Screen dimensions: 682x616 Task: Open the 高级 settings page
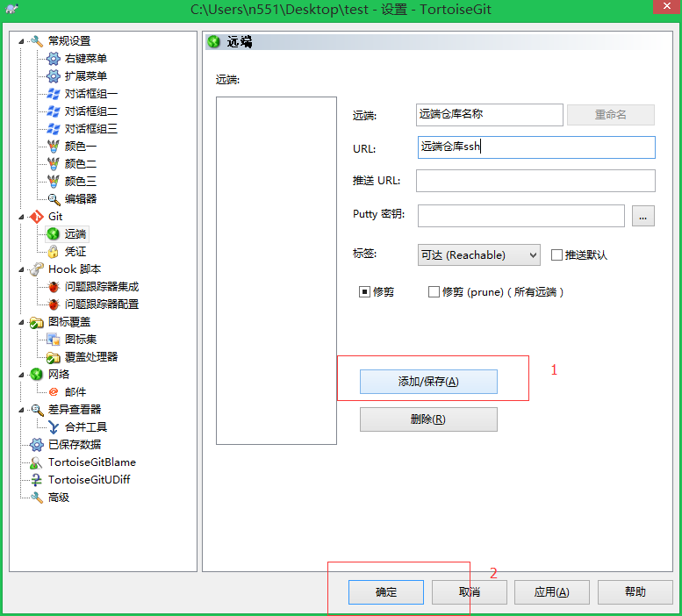click(x=58, y=498)
